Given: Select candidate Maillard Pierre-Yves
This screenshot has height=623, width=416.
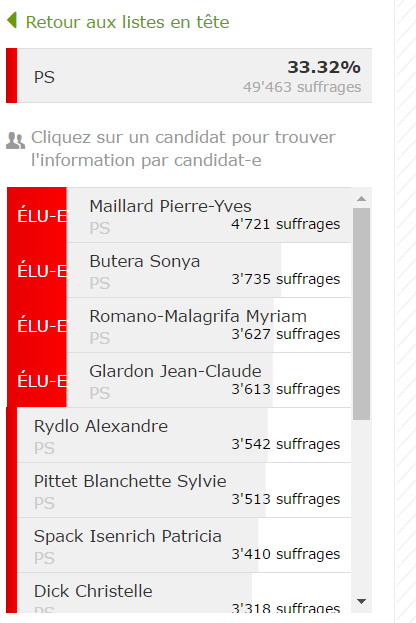Looking at the screenshot, I should (x=209, y=215).
